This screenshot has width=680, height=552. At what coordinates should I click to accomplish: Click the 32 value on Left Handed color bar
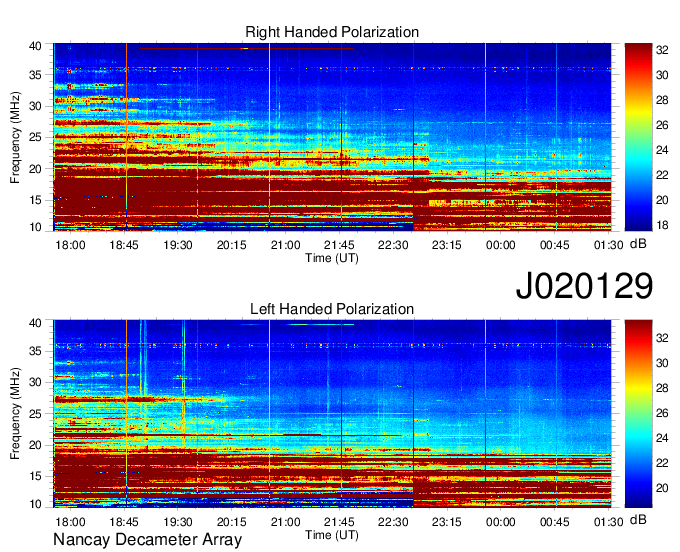662,338
